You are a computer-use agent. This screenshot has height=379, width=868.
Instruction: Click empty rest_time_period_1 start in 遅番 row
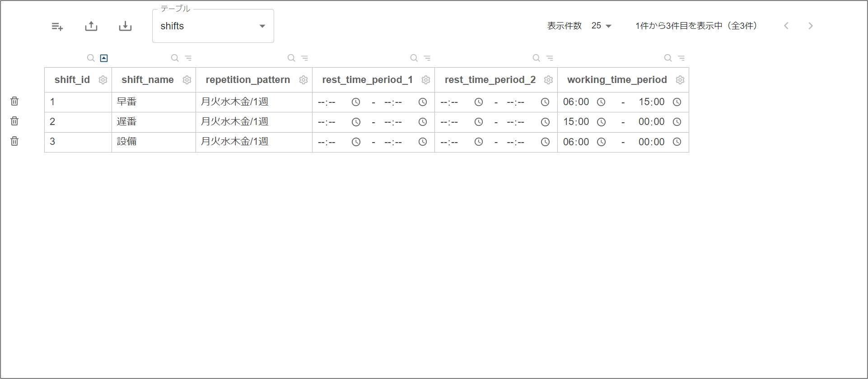coord(327,122)
